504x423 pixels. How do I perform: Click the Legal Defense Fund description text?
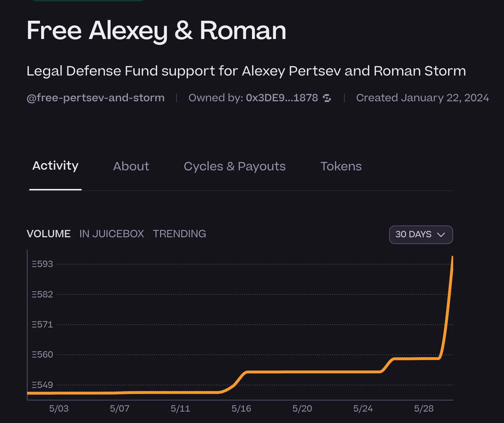(246, 71)
